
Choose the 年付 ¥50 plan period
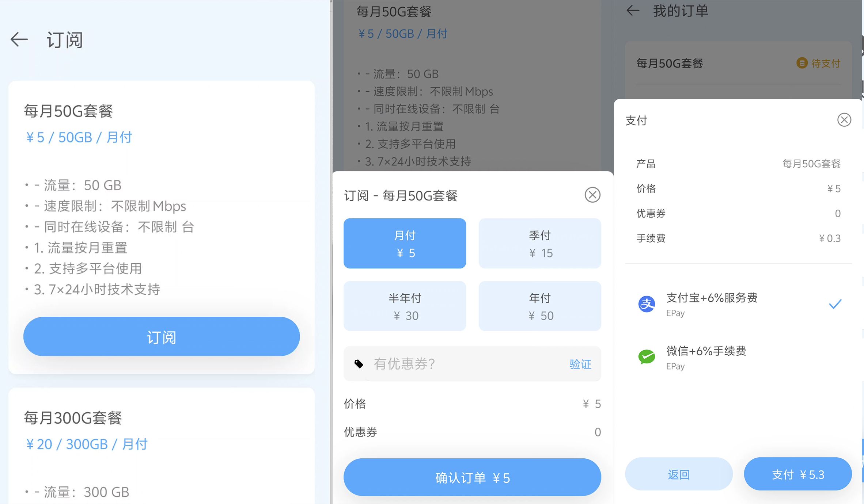(x=539, y=306)
